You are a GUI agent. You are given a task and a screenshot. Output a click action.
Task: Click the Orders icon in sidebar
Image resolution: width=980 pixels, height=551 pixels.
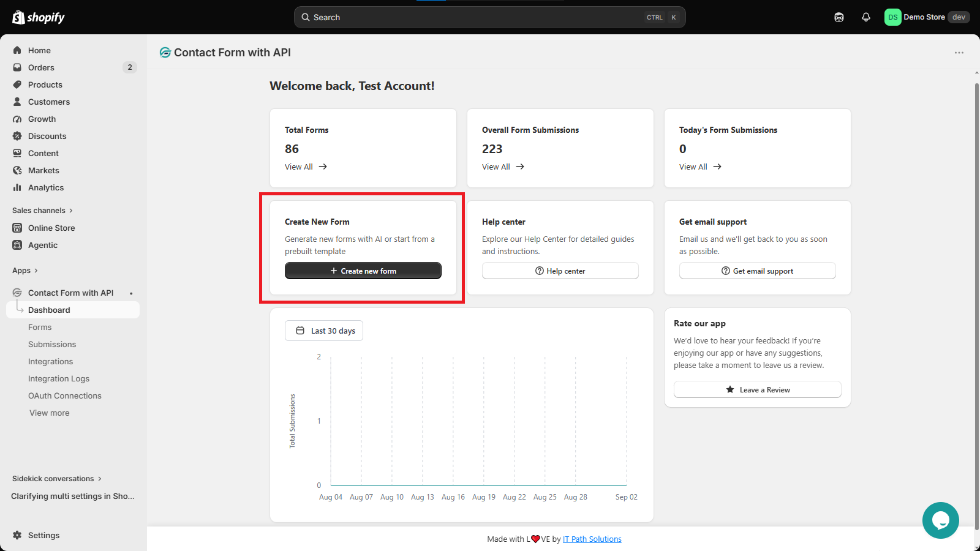[17, 67]
